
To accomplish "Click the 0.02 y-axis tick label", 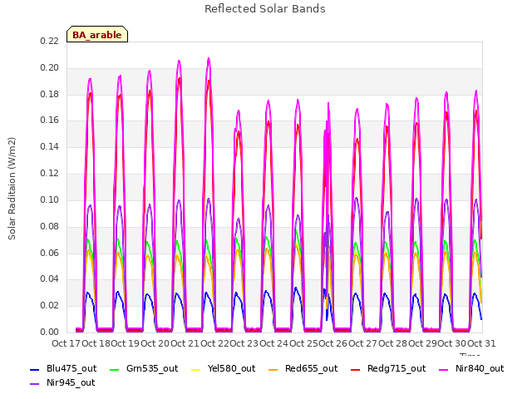I will (x=50, y=305).
